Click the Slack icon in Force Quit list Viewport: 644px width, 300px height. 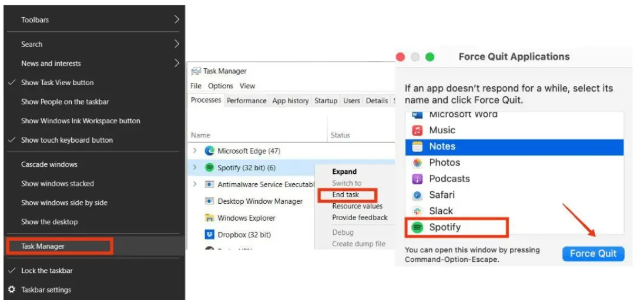417,211
